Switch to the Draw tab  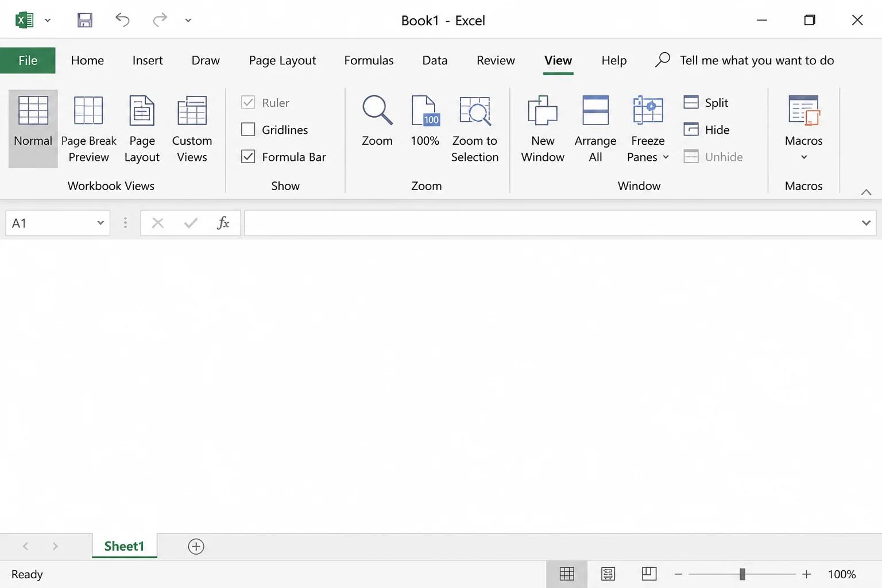point(206,60)
